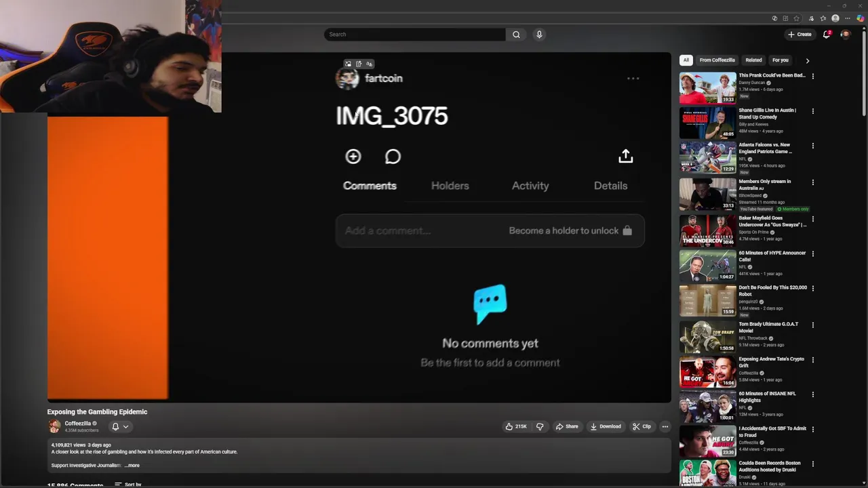Expand the description with ...more
The image size is (868, 488).
point(132,466)
